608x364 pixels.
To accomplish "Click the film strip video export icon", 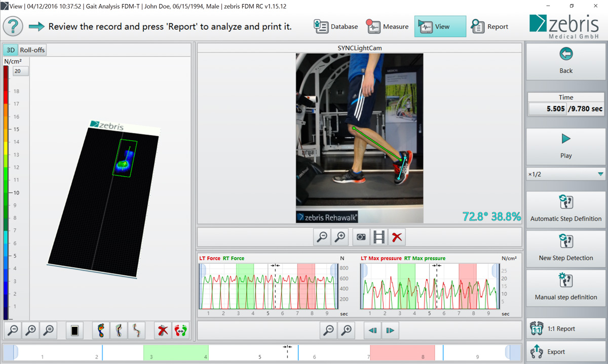I will tap(378, 236).
